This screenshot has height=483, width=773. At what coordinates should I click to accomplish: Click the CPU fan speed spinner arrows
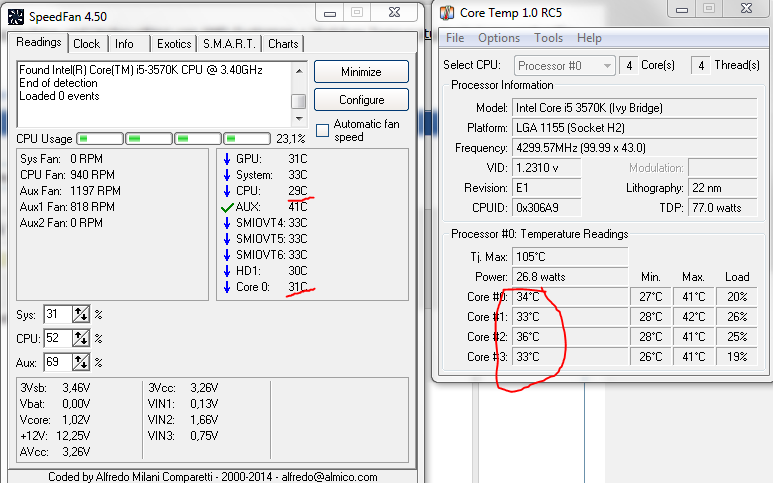(x=81, y=338)
